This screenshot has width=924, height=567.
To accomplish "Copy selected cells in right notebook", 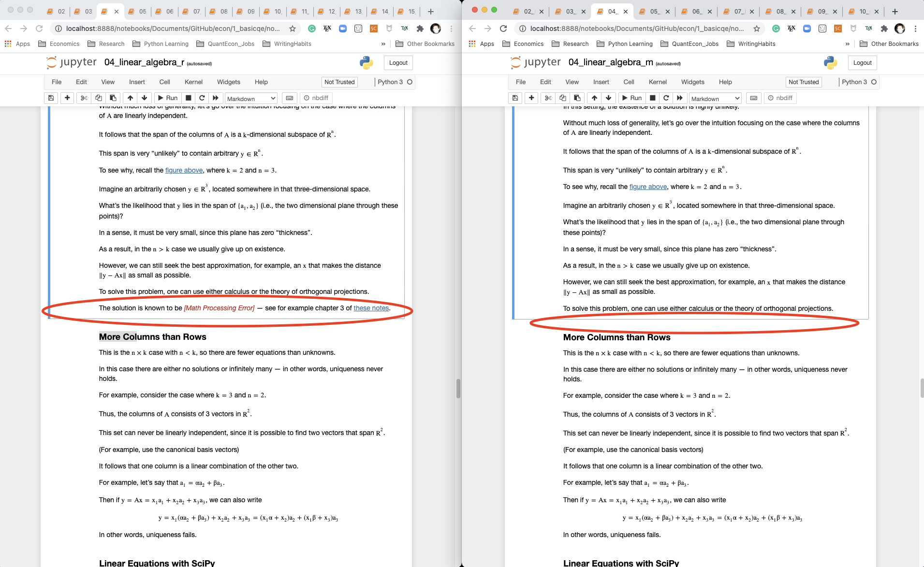I will click(x=562, y=98).
